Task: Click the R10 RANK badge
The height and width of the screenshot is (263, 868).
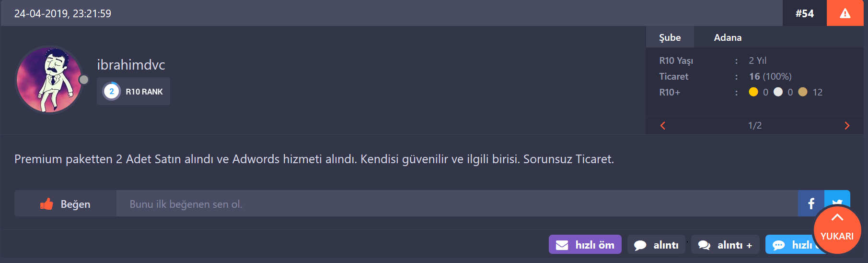Action: [x=133, y=91]
